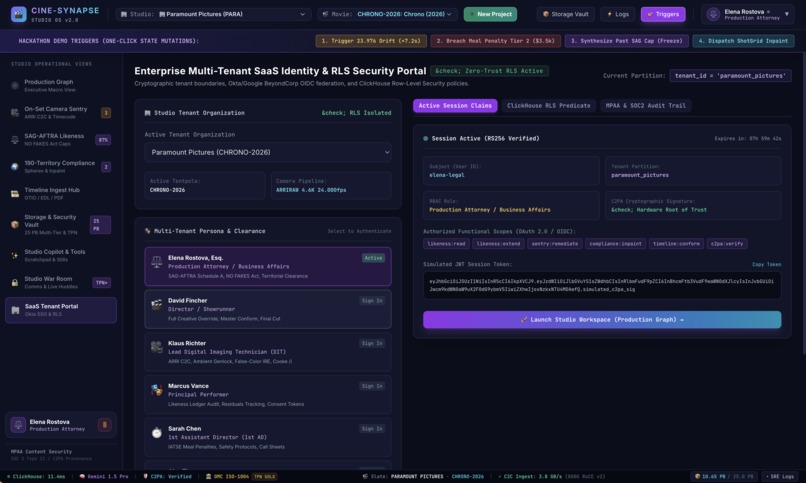Screen dimensions: 806x483
Task: Click the 10.45 PB storage status indicator
Action: (724, 476)
